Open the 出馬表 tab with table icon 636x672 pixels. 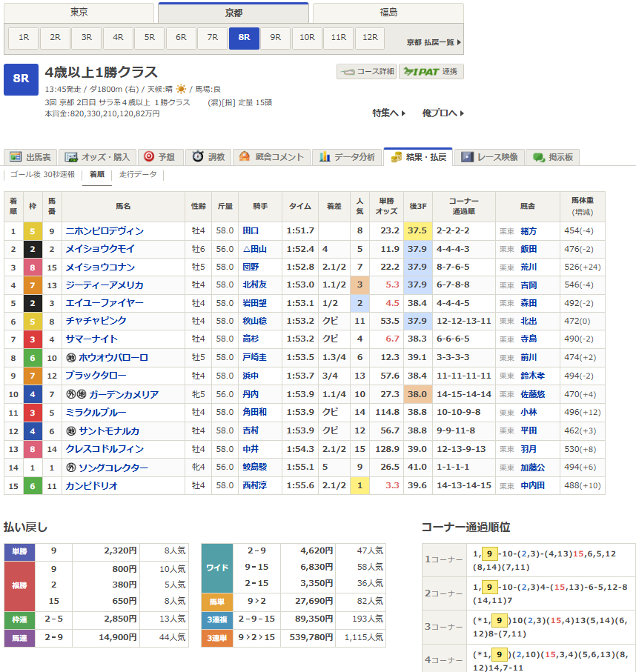[31, 157]
